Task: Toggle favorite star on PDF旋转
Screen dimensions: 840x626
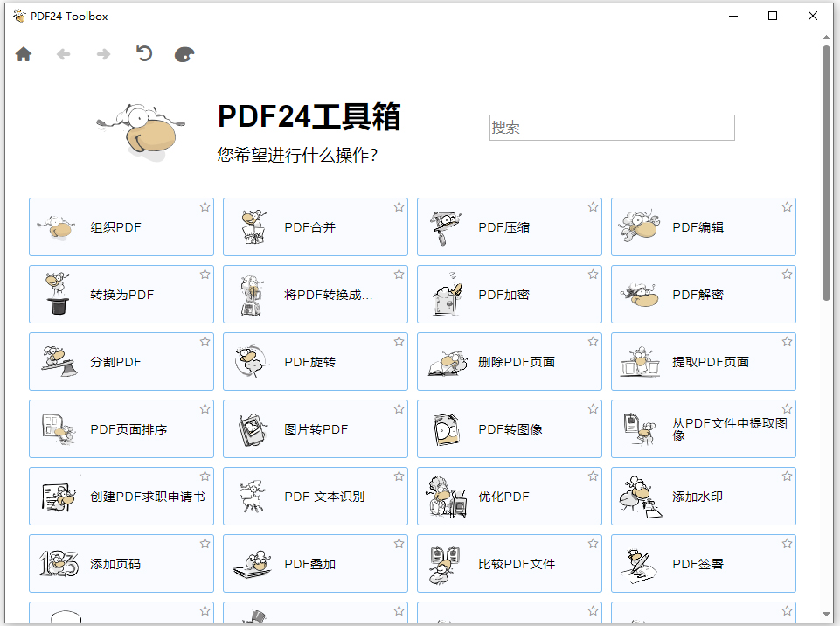Action: click(x=399, y=341)
